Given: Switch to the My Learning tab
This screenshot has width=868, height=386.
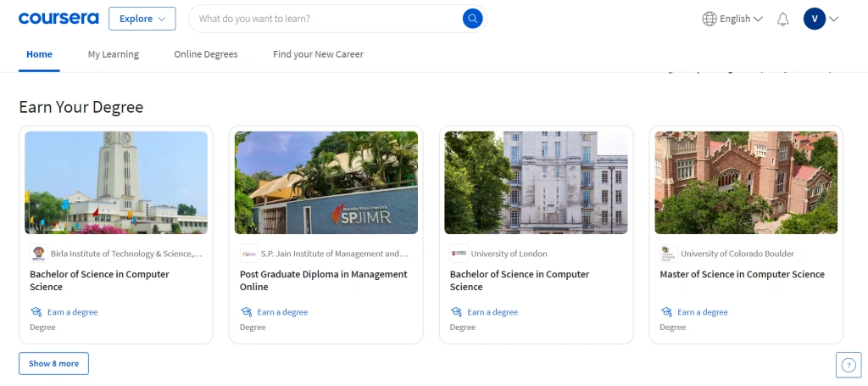Looking at the screenshot, I should click(113, 54).
